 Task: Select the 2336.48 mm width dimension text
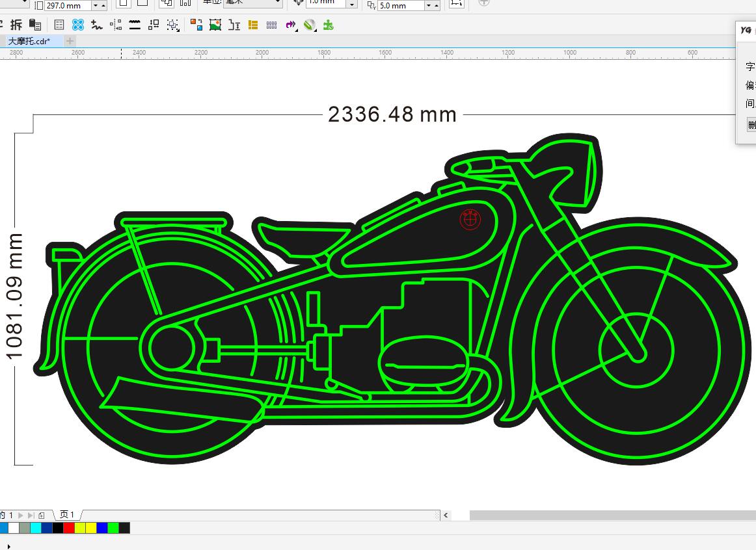[392, 114]
